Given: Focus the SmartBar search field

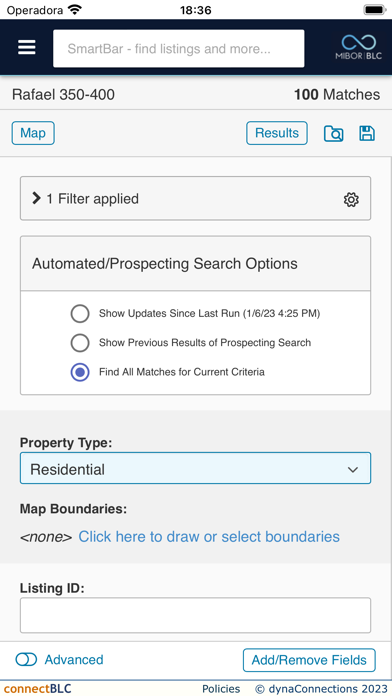Looking at the screenshot, I should [179, 48].
